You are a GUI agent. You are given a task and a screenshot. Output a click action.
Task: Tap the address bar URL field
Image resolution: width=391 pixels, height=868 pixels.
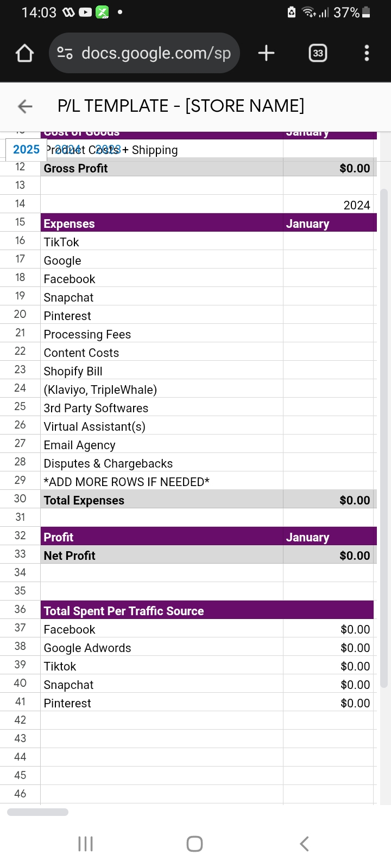click(156, 53)
